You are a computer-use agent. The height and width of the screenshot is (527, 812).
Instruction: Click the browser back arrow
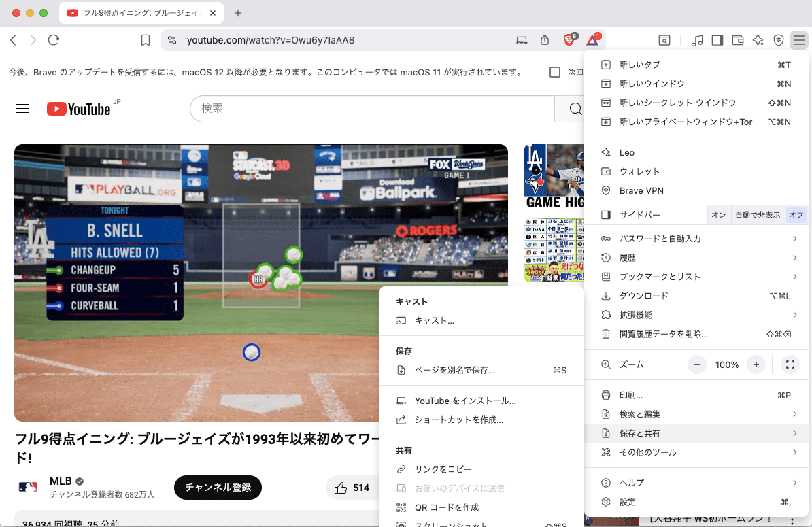click(14, 40)
